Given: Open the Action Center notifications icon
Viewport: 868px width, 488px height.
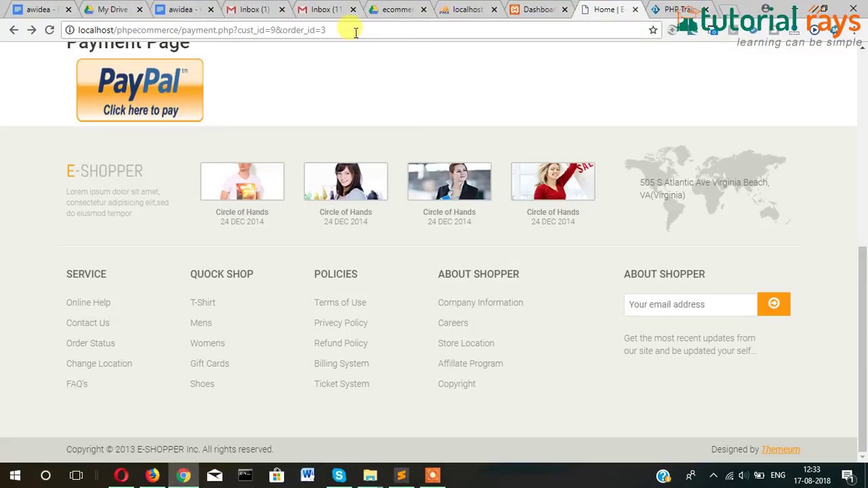Looking at the screenshot, I should click(848, 476).
